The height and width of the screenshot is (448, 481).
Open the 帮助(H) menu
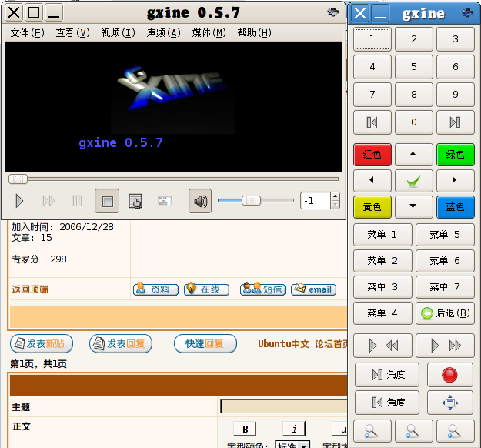pos(254,32)
